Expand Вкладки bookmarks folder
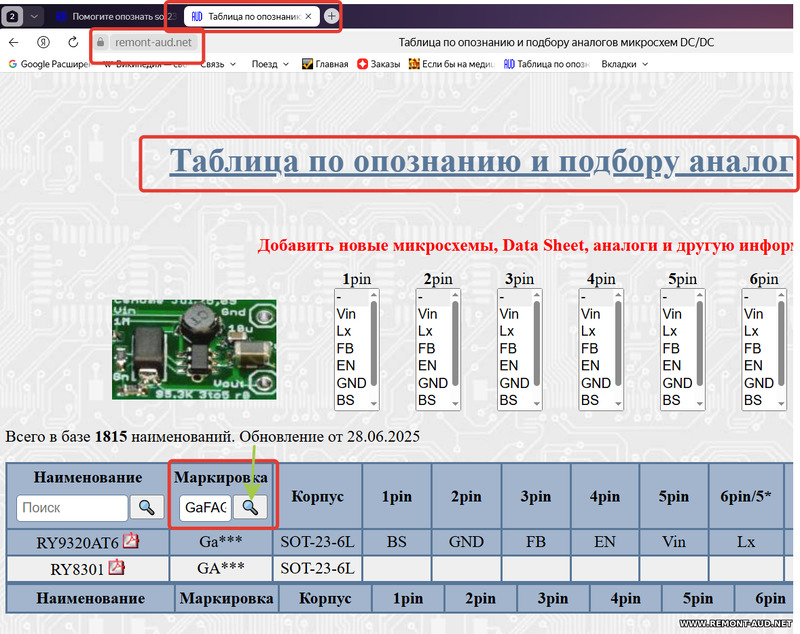Image resolution: width=800 pixels, height=634 pixels. (624, 64)
